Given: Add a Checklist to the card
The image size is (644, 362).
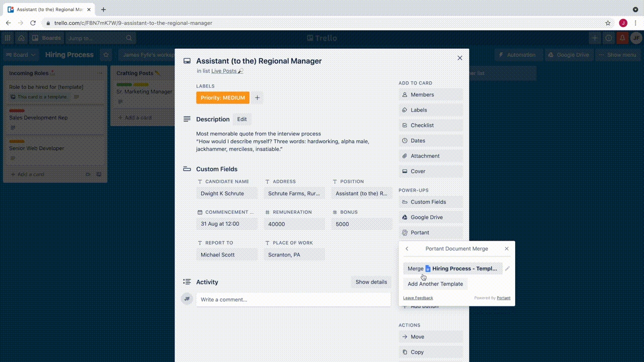Looking at the screenshot, I should [430, 125].
